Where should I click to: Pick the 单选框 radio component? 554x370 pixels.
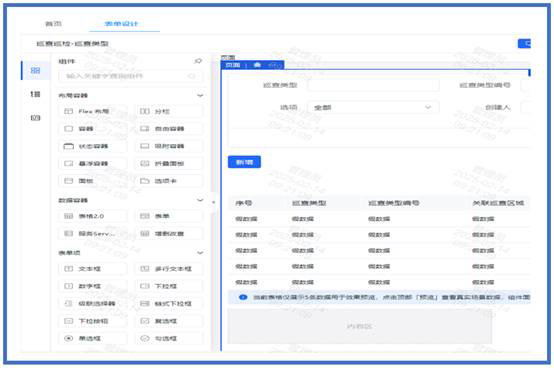tap(93, 339)
